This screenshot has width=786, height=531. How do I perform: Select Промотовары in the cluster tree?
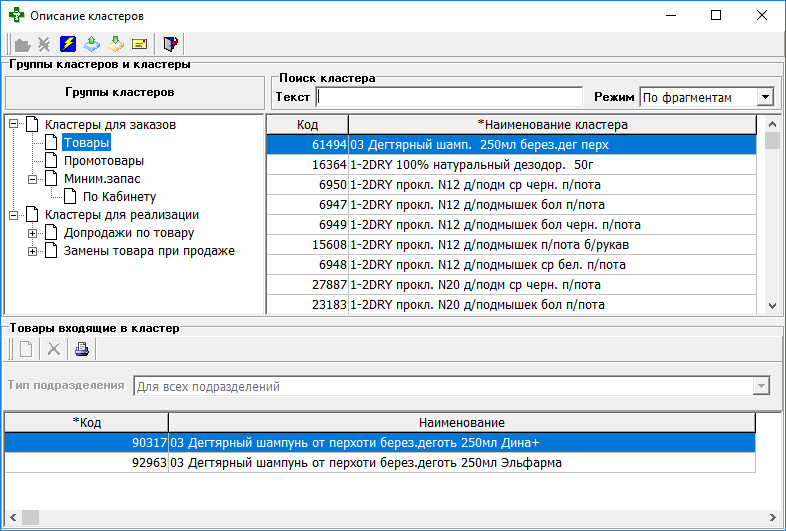[103, 160]
